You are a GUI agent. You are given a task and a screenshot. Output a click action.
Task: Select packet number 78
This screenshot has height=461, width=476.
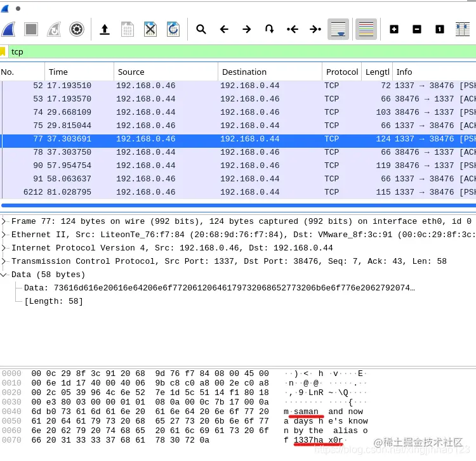[238, 152]
